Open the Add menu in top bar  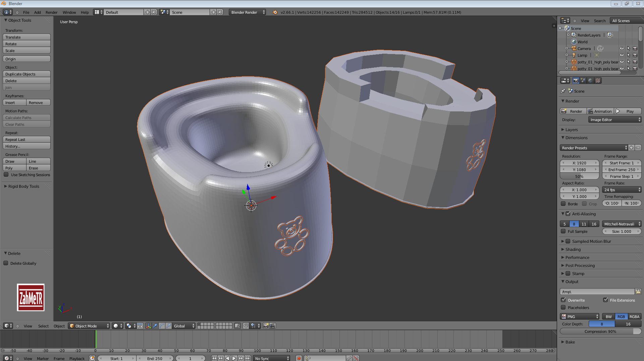point(37,12)
